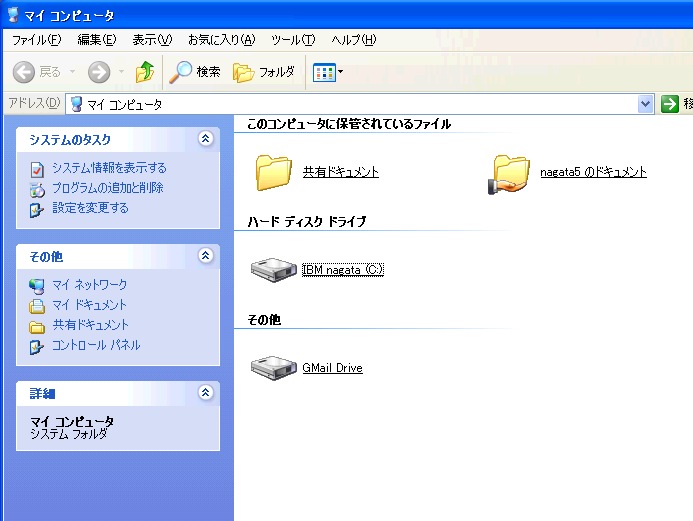Select the GMail Drive icon

tap(274, 368)
